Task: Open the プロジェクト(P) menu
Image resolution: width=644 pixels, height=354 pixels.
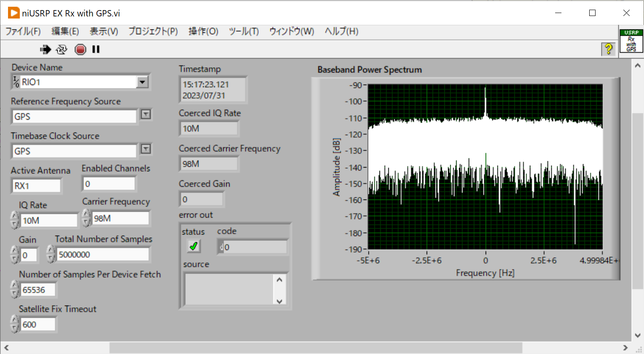Action: 153,32
